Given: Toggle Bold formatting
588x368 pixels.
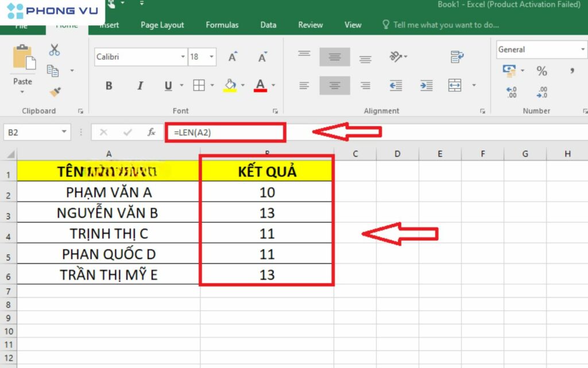Looking at the screenshot, I should tap(109, 86).
